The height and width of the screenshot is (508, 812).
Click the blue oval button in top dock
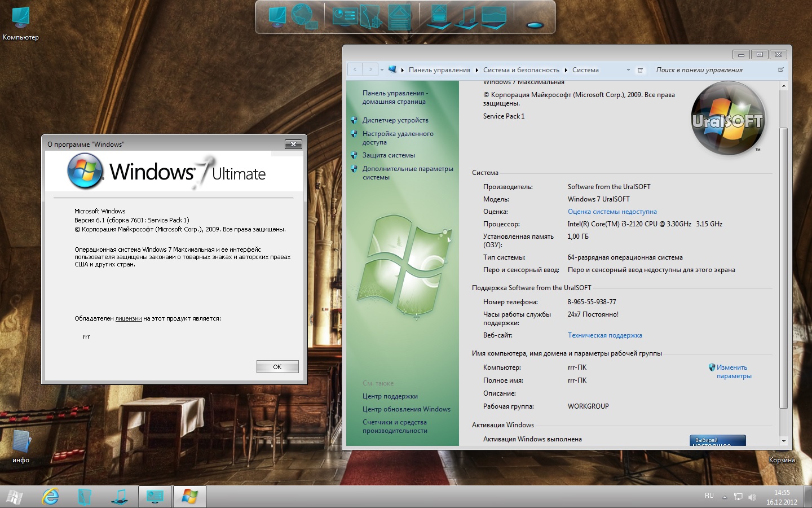point(534,25)
